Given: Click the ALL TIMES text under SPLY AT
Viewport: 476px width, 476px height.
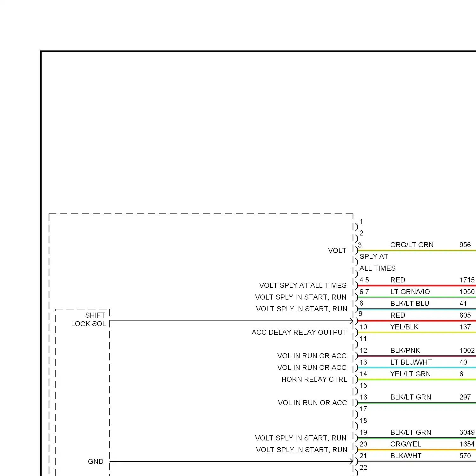Looking at the screenshot, I should point(378,268).
